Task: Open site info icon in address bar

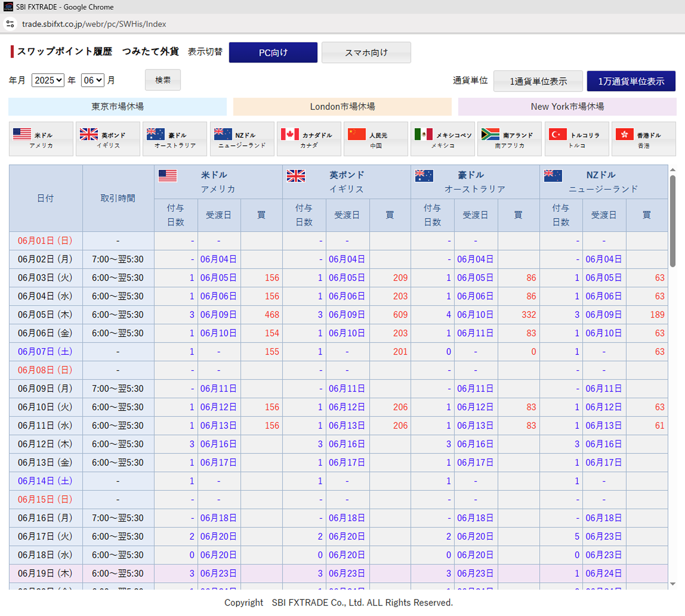Action: tap(10, 23)
